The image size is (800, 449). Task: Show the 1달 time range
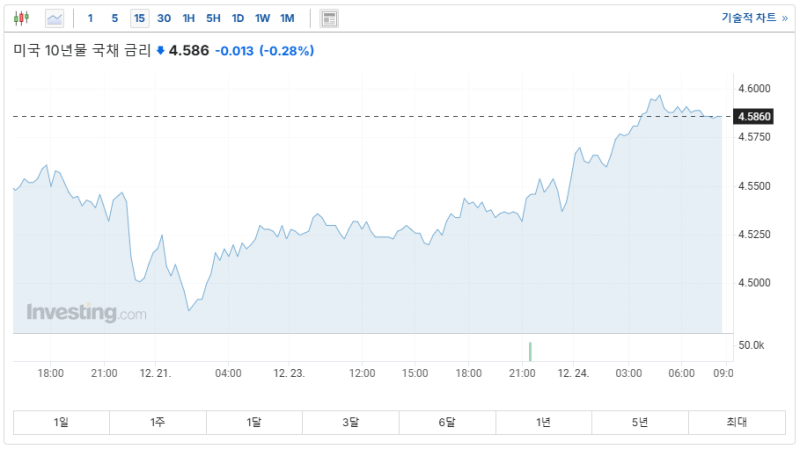(x=254, y=422)
